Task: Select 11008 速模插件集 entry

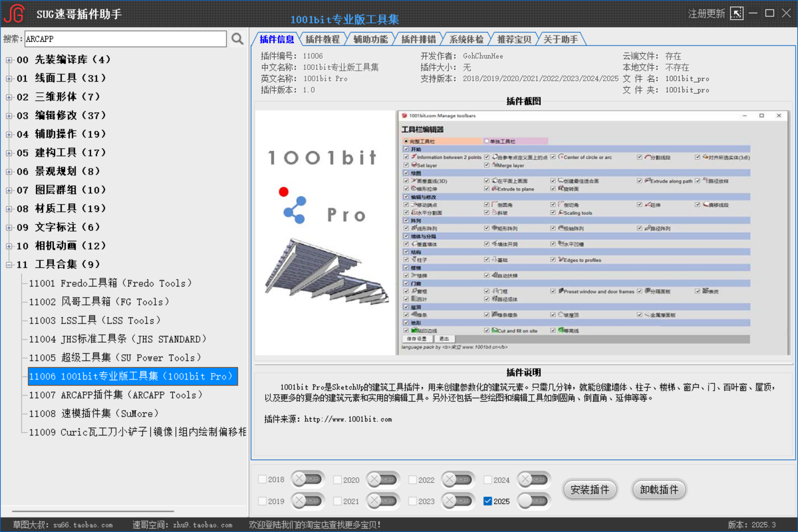Action: click(x=94, y=414)
